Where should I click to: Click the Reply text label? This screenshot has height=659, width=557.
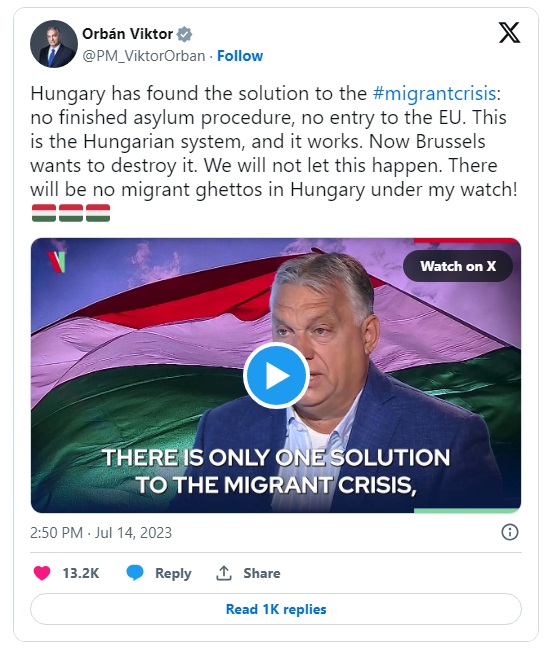[x=173, y=573]
